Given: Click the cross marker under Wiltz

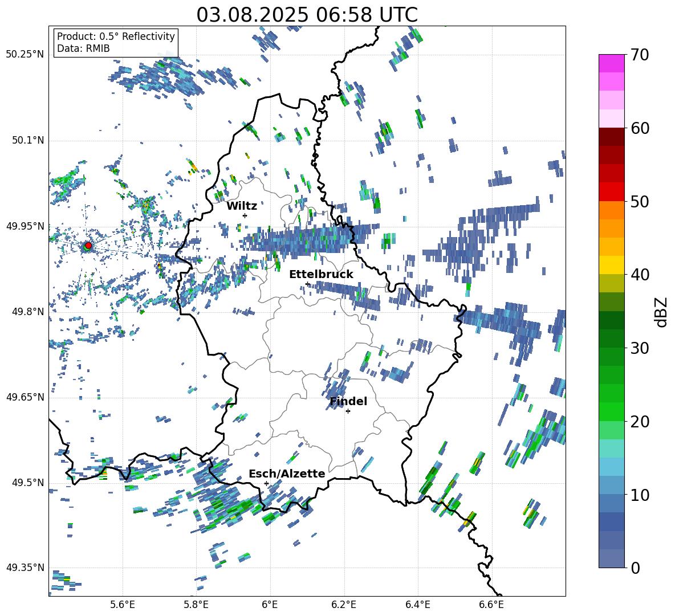Looking at the screenshot, I should pos(245,215).
